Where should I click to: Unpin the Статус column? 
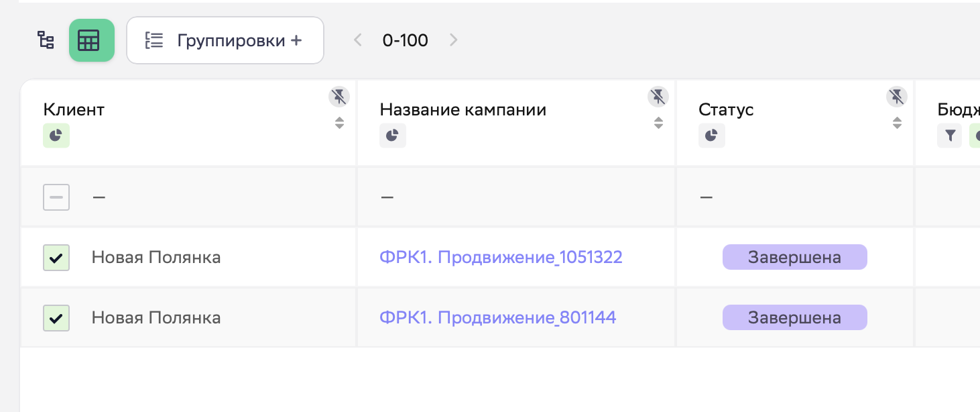897,96
